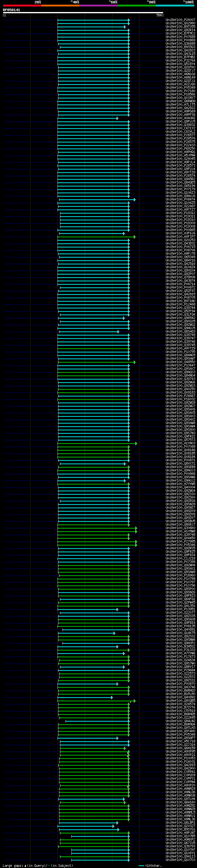The image size is (197, 868).
Task: Select UniRef100_P05348 label
Action: coord(180,735)
